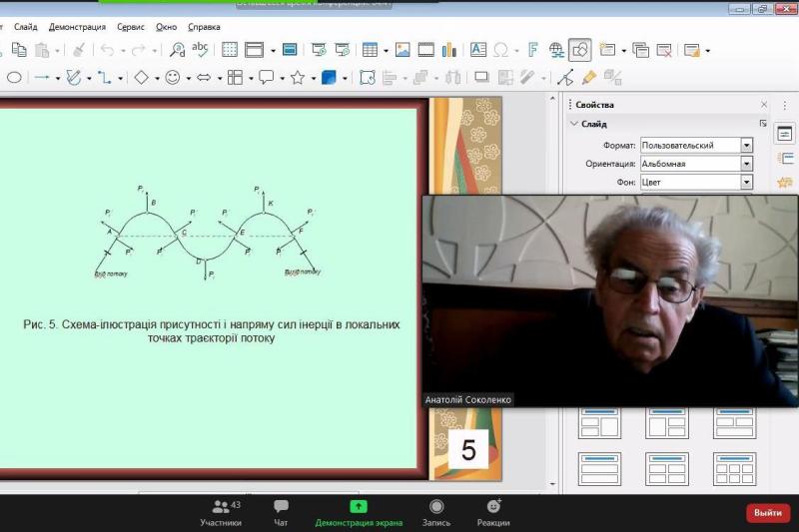Viewport: 799px width, 532px height.
Task: Toggle the Point Edit Mode icon
Action: tap(565, 78)
